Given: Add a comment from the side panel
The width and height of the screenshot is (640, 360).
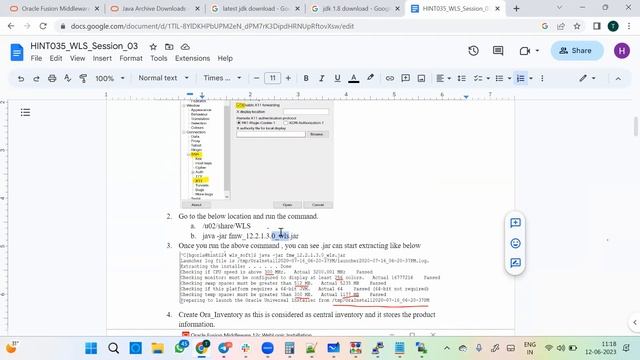Looking at the screenshot, I should (515, 222).
